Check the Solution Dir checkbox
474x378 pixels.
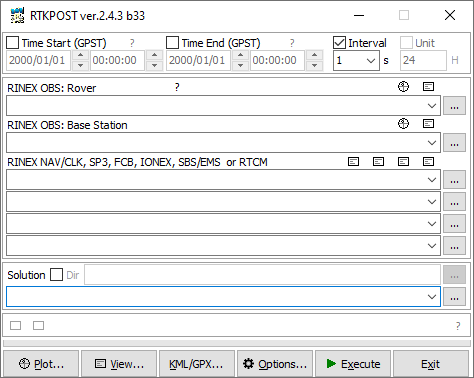pos(56,275)
